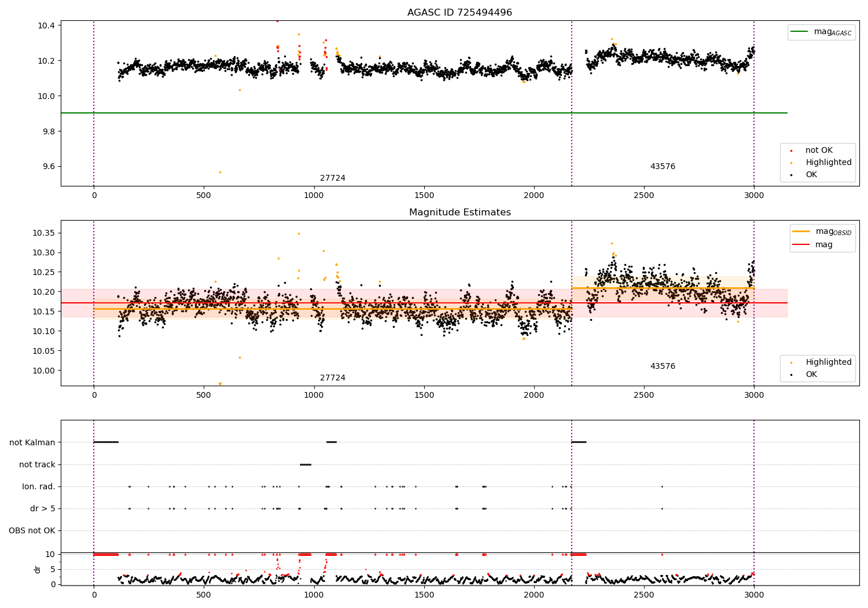The width and height of the screenshot is (868, 608).
Task: Click the 1000 x tick in bottom plot
Action: [x=314, y=595]
